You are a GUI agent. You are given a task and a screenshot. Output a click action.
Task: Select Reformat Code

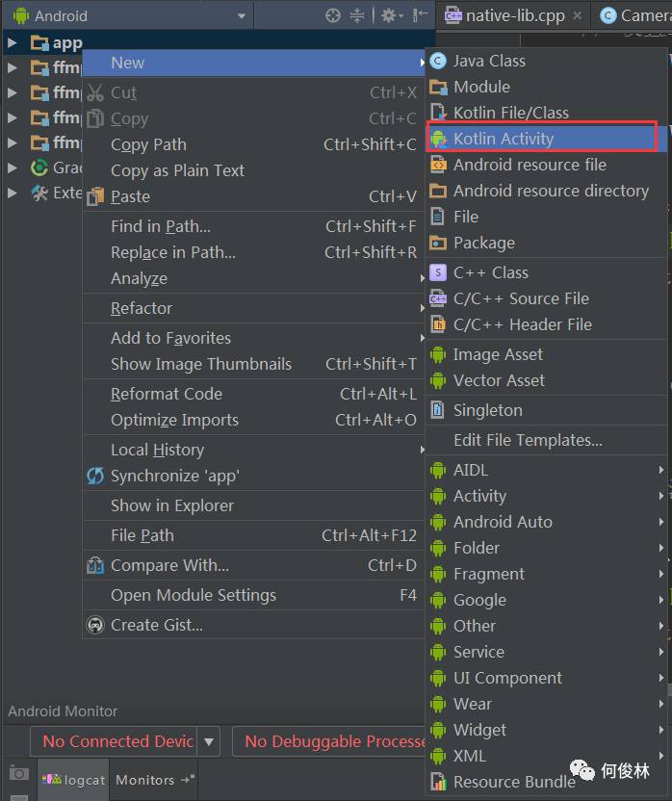(x=254, y=394)
